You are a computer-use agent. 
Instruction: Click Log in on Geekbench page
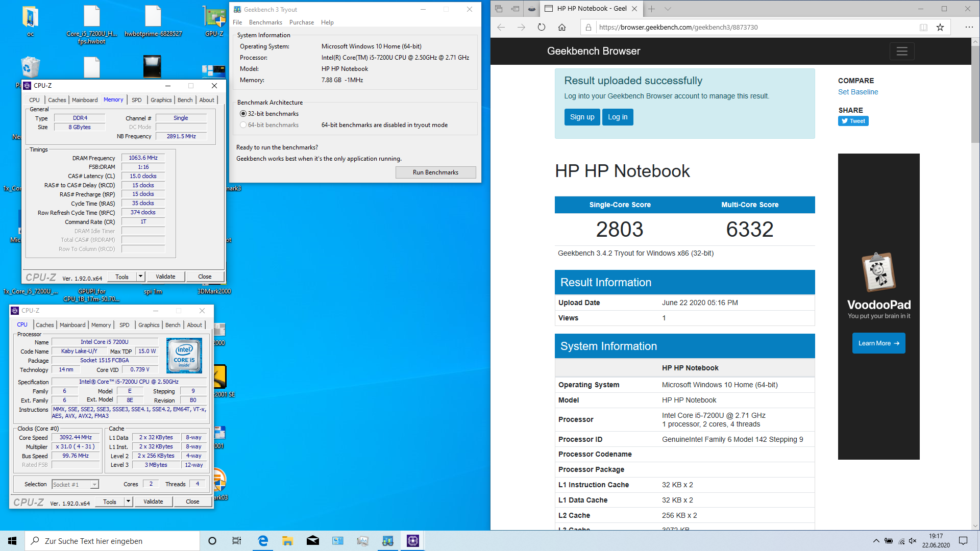pos(618,117)
